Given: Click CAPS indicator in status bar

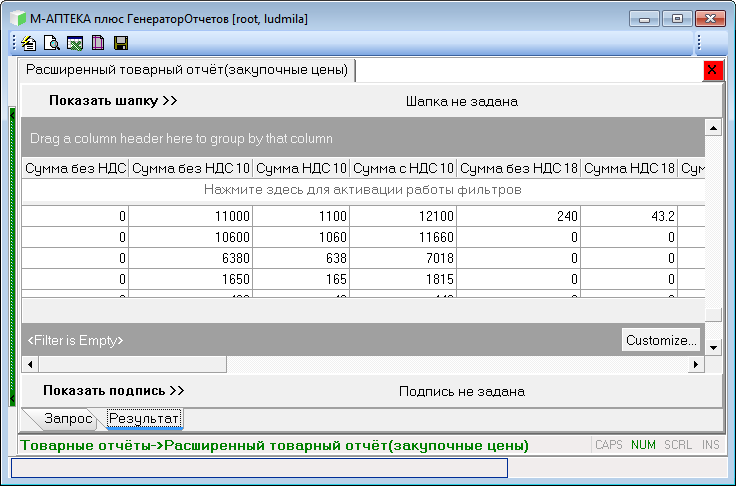Looking at the screenshot, I should (x=609, y=445).
